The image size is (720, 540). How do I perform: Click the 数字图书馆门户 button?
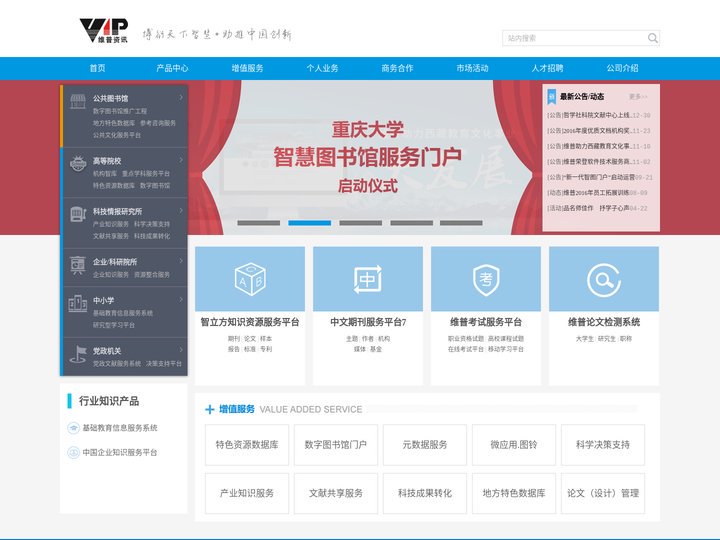tap(336, 444)
